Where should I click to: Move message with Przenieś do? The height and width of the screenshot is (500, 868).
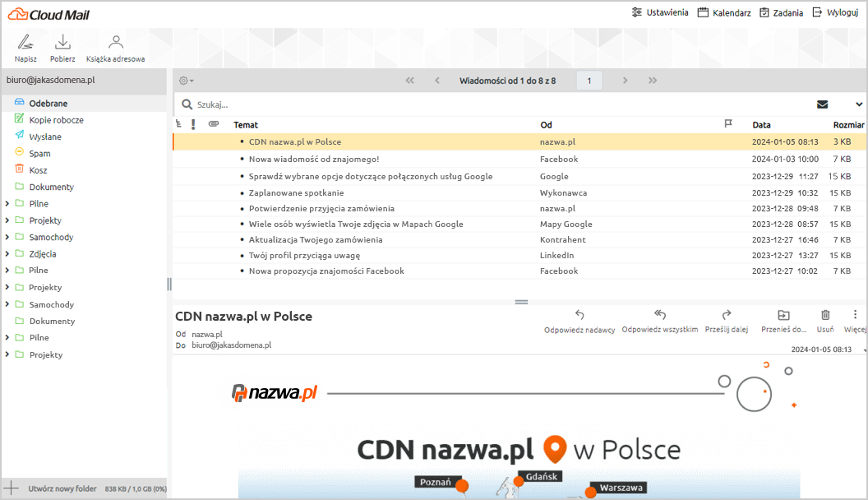pos(783,322)
